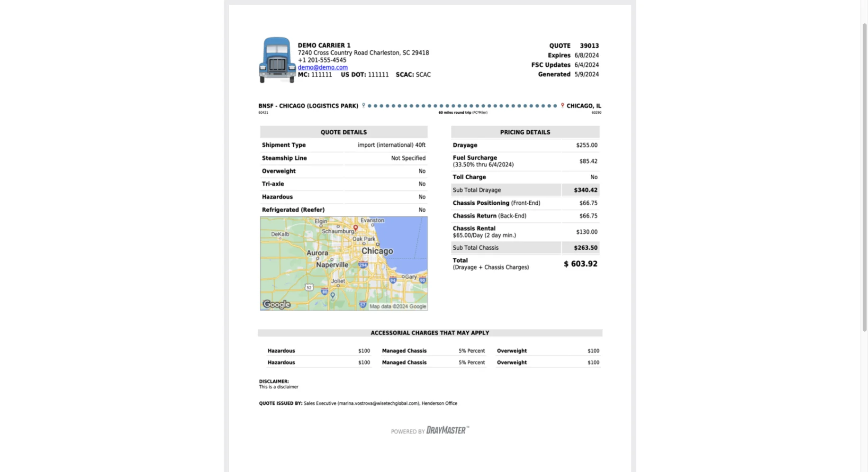Image resolution: width=868 pixels, height=472 pixels.
Task: Click the Chassis Positioning (Front-End) label
Action: click(496, 203)
